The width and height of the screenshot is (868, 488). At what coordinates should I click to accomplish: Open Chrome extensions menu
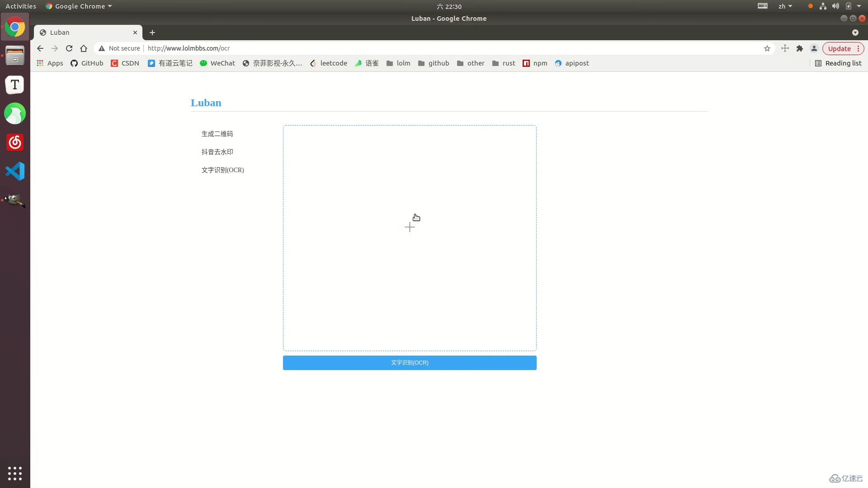[x=799, y=48]
